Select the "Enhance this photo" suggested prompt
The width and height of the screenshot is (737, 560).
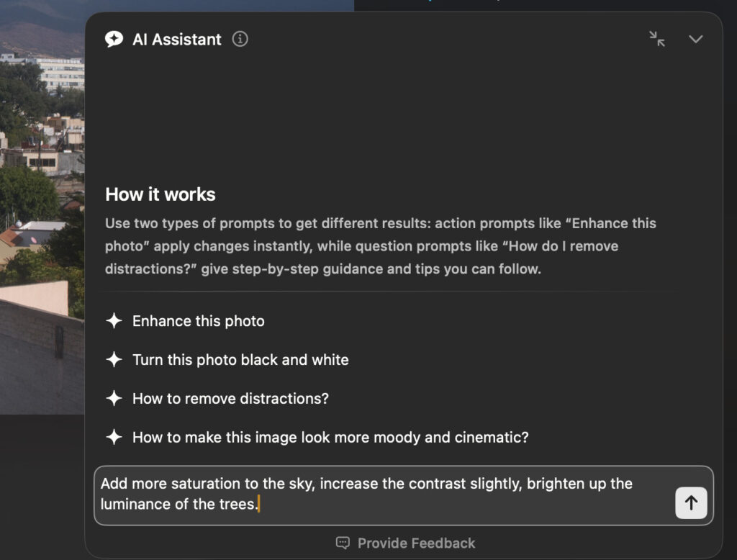(x=199, y=321)
